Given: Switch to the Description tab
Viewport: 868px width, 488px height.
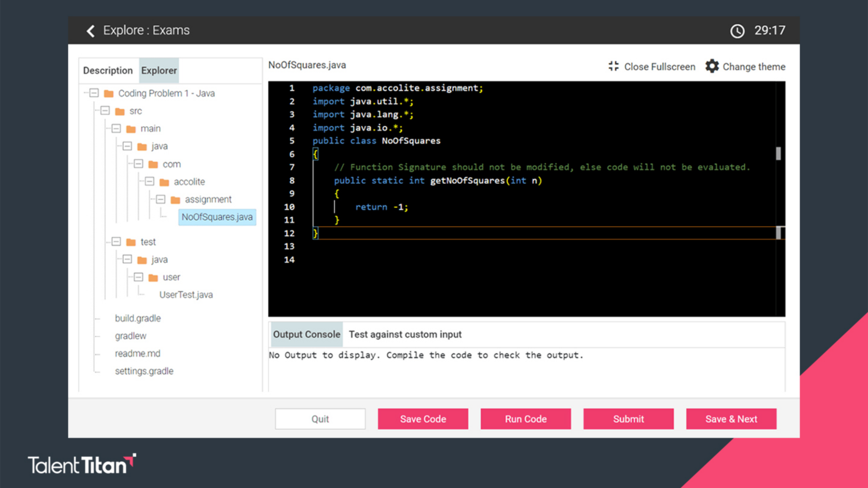Looking at the screenshot, I should tap(108, 70).
